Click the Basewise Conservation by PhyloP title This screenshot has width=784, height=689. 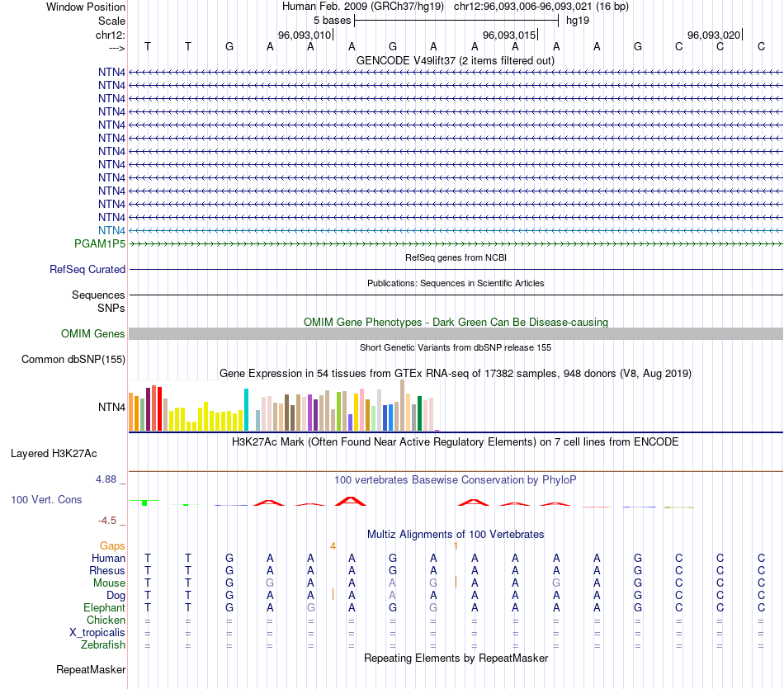(x=456, y=480)
